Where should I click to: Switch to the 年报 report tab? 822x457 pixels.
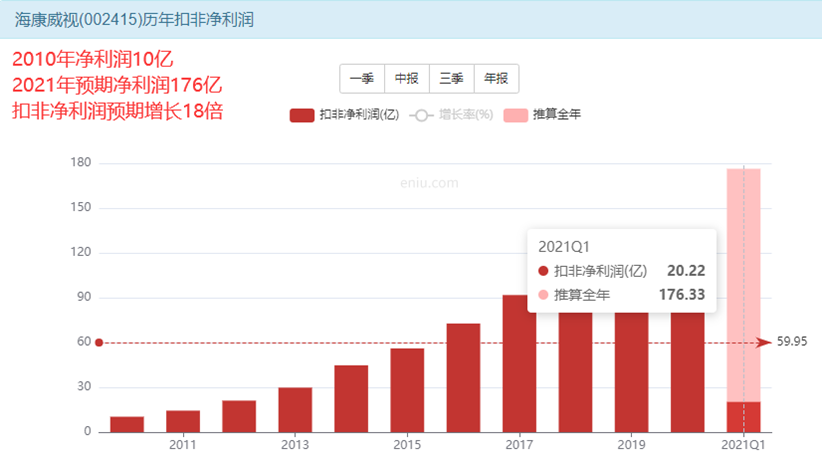496,79
